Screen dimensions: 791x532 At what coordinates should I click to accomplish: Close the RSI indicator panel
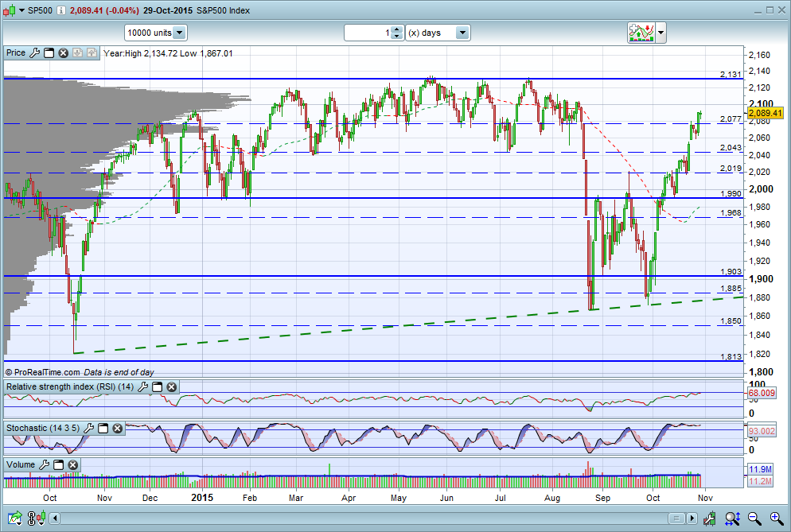point(172,386)
